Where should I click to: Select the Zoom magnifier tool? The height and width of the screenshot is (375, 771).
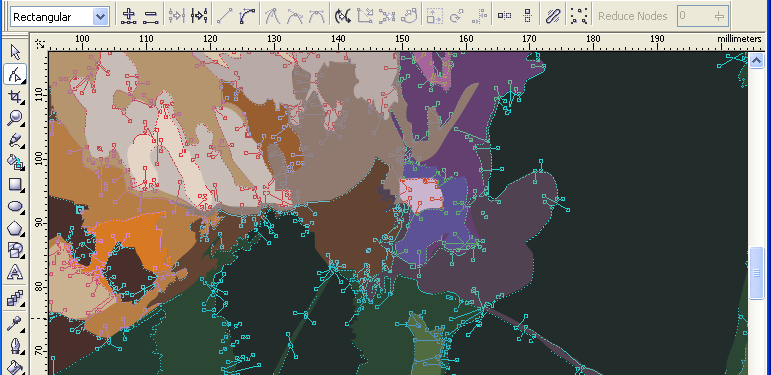point(15,118)
